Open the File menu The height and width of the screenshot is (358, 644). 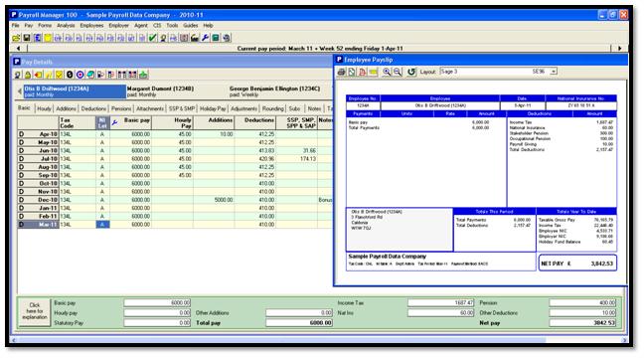click(16, 26)
